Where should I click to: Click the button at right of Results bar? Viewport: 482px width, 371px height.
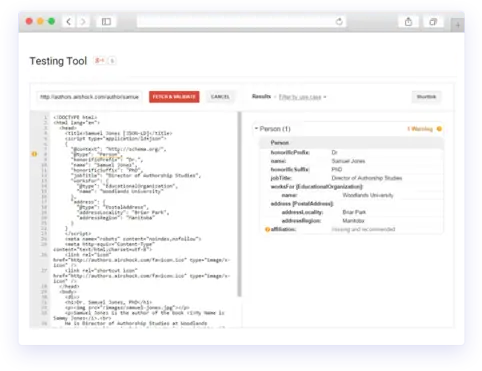(x=426, y=97)
